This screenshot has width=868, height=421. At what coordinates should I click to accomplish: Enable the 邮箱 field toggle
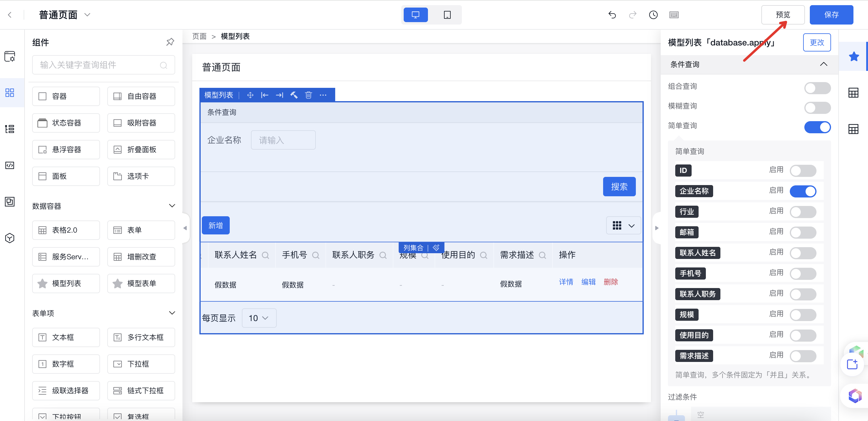[803, 232]
